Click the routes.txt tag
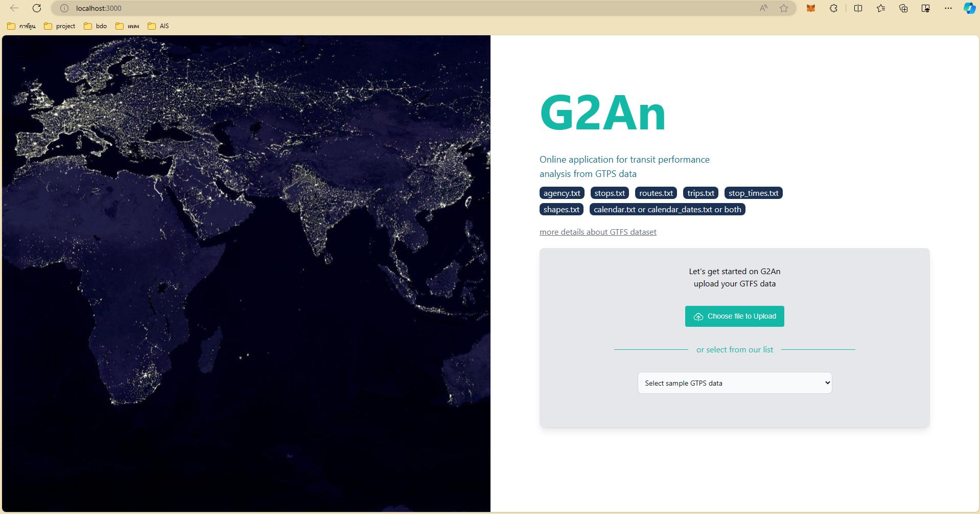The image size is (980, 514). 656,193
